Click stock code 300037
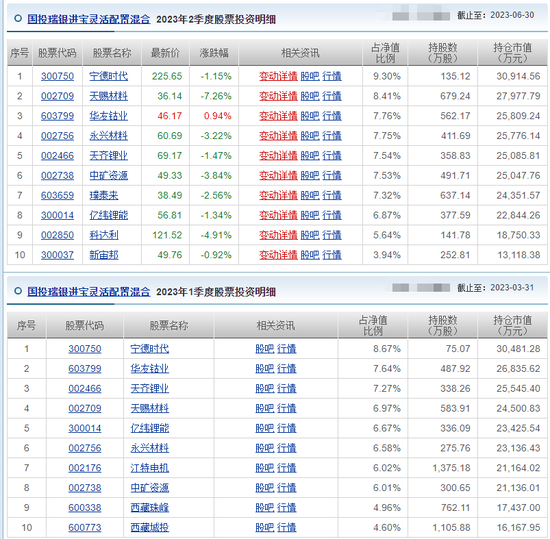Viewport: 550px width, 539px height. tap(58, 255)
